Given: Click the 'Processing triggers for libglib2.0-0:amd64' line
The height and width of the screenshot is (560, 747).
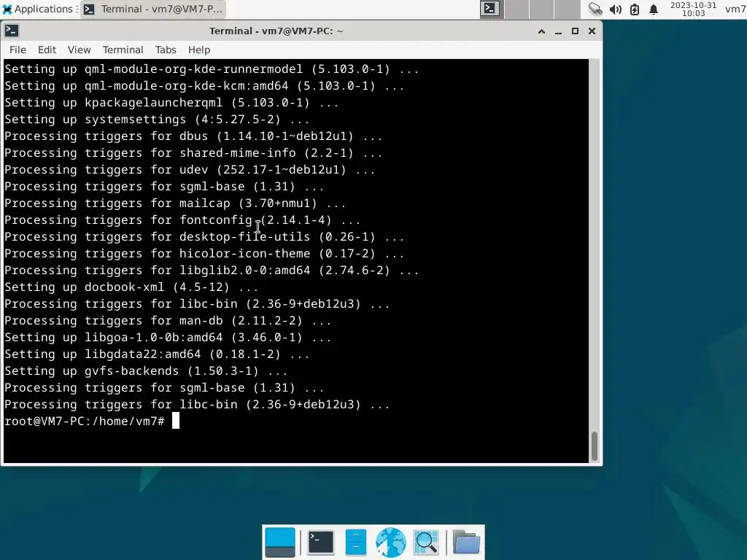Looking at the screenshot, I should point(212,271).
